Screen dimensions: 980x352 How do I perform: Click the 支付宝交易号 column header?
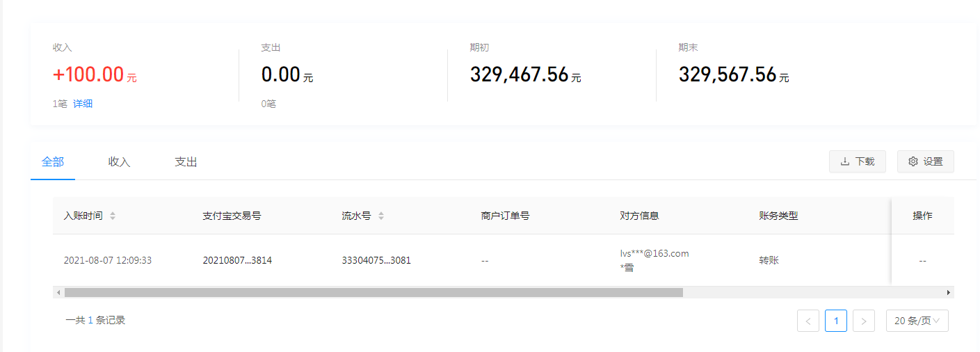point(232,216)
